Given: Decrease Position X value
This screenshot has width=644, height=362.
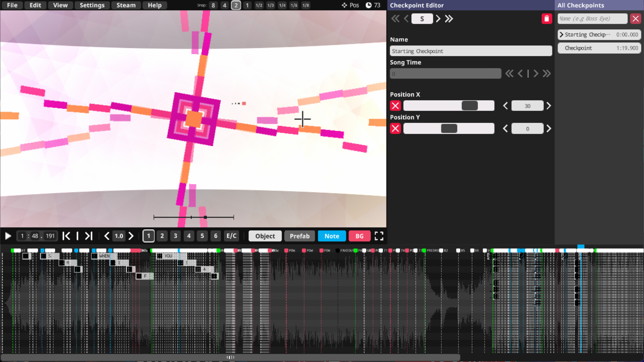Looking at the screenshot, I should pyautogui.click(x=505, y=106).
